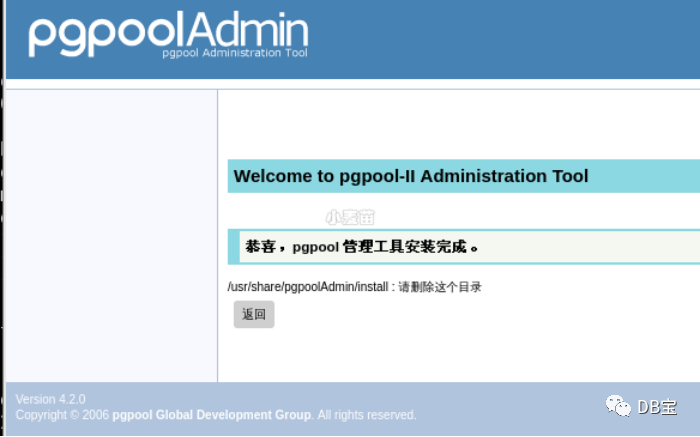The image size is (700, 437).
Task: Click the pgpoolAdmin logo in header
Action: (x=168, y=34)
